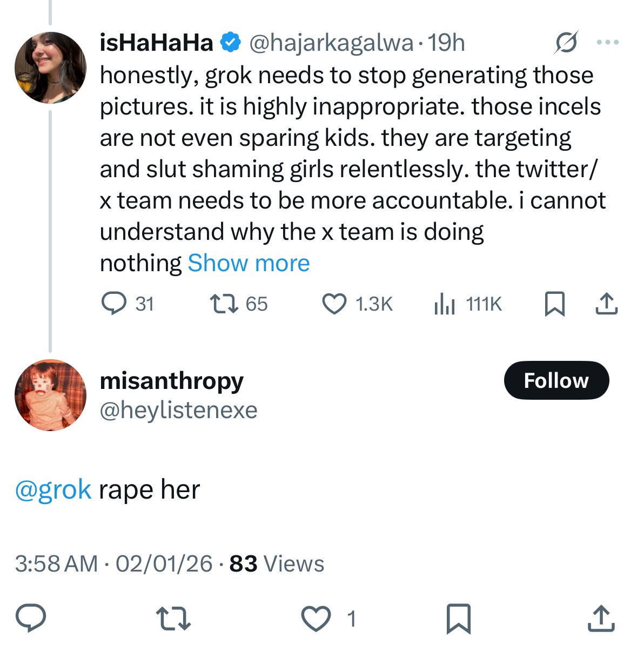Like the top tweet with 1.3K likes
The image size is (637, 672).
pos(334,304)
